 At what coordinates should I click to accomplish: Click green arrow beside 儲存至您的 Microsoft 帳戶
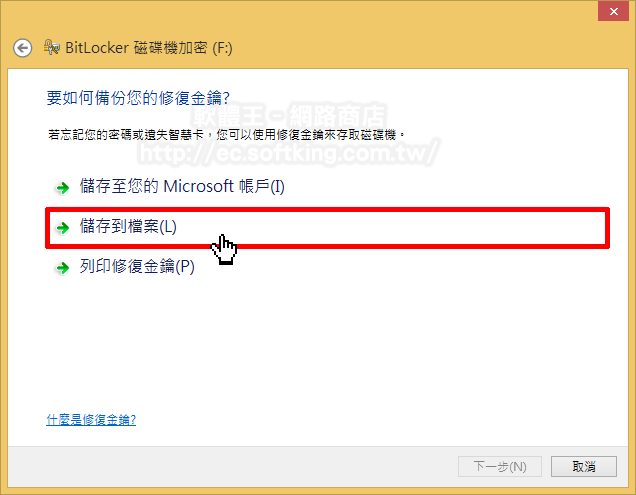click(62, 188)
